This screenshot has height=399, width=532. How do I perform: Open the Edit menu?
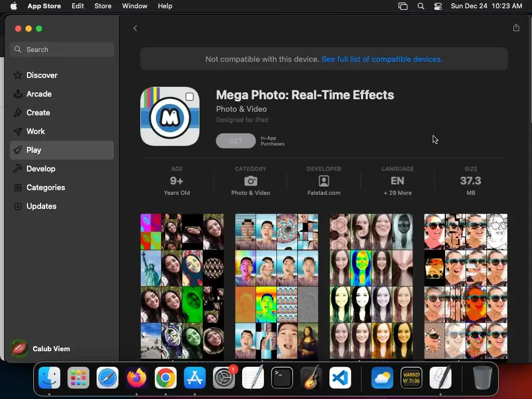[78, 6]
